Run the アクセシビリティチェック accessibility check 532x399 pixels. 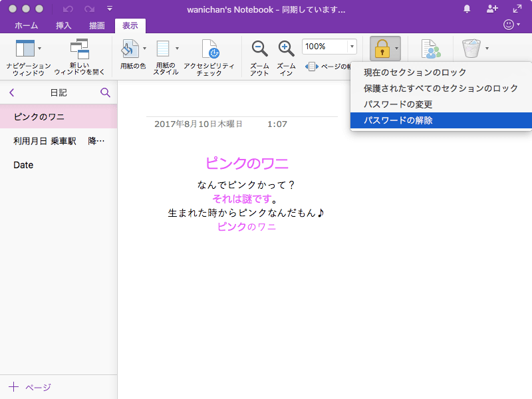point(209,49)
